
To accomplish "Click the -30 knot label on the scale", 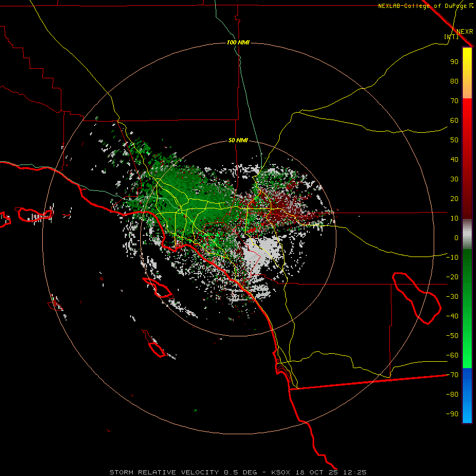I will [452, 297].
